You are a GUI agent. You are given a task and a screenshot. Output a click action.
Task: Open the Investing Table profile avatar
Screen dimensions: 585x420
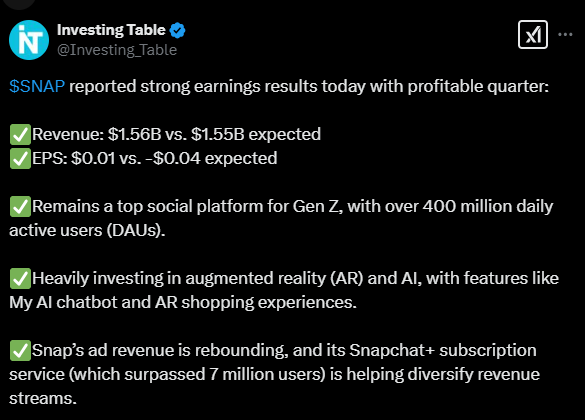(x=29, y=40)
